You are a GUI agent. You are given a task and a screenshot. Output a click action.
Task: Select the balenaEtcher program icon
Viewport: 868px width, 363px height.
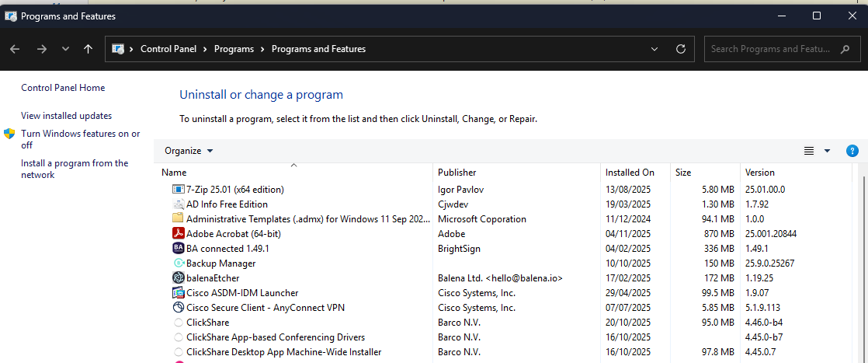point(178,278)
